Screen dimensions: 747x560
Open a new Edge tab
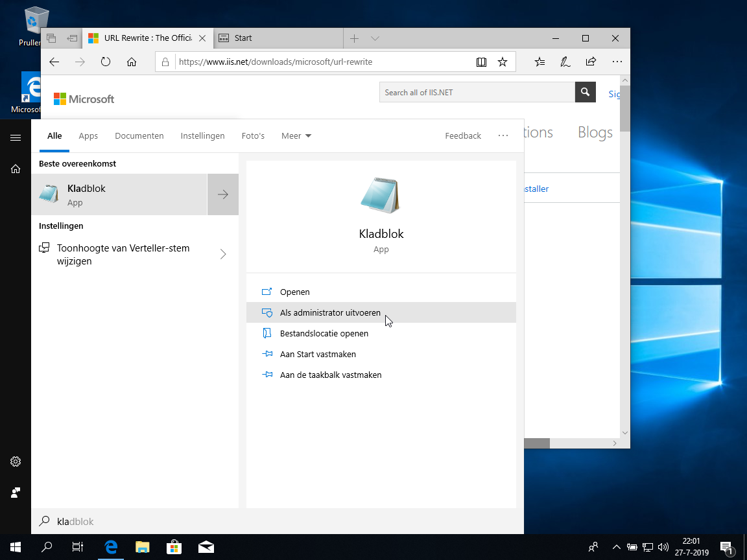click(354, 39)
